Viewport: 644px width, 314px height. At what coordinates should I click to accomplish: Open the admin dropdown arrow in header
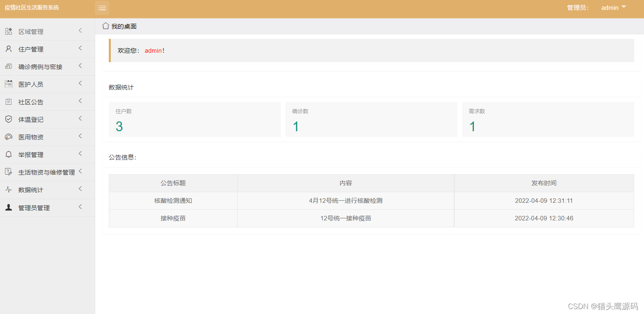click(624, 7)
